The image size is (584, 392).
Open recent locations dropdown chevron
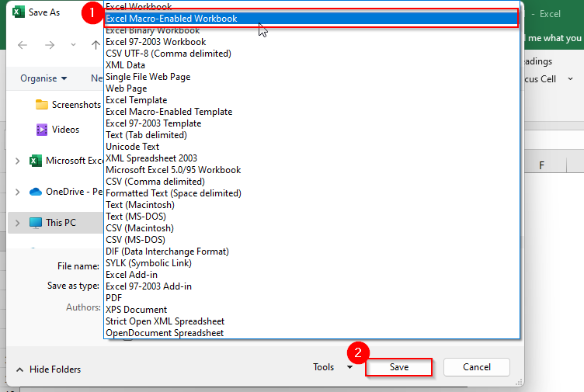[73, 45]
